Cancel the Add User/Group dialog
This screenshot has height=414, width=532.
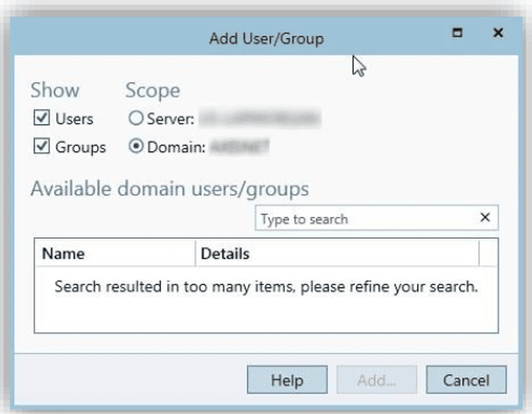point(466,379)
